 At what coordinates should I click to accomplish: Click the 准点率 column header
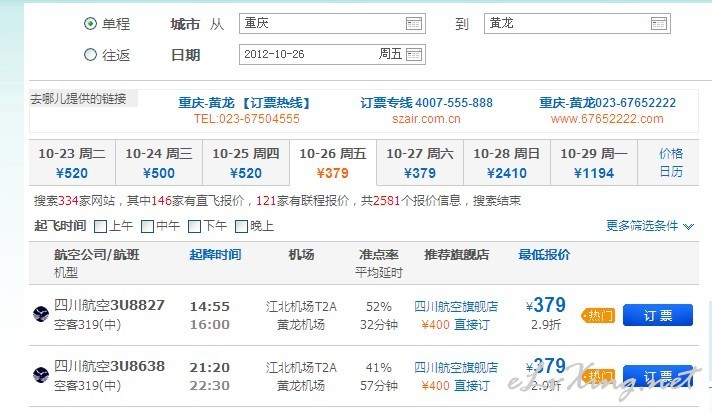[x=379, y=255]
